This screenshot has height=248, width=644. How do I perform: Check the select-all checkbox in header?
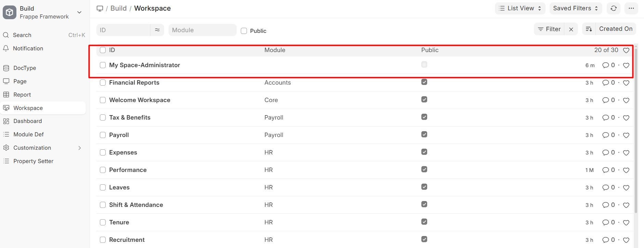tap(103, 50)
